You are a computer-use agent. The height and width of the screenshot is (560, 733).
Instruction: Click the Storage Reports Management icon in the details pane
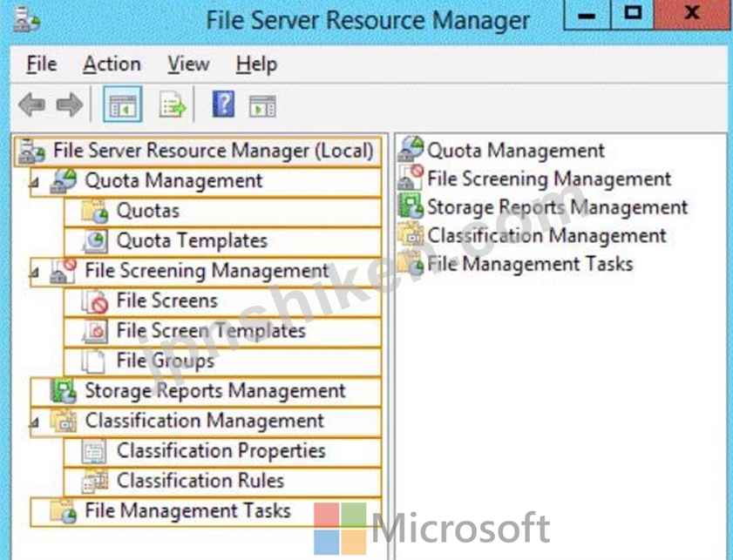pyautogui.click(x=411, y=206)
